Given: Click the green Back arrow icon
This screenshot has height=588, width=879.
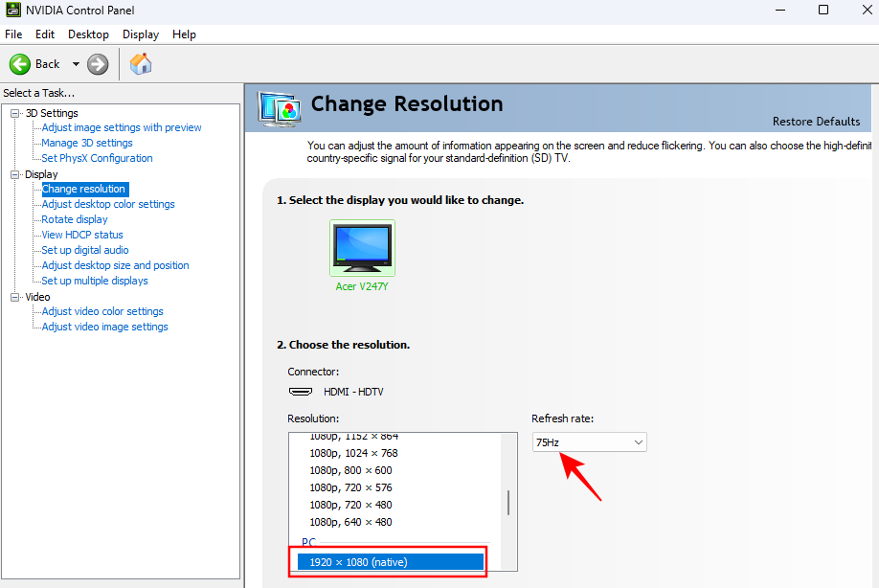Looking at the screenshot, I should [21, 64].
